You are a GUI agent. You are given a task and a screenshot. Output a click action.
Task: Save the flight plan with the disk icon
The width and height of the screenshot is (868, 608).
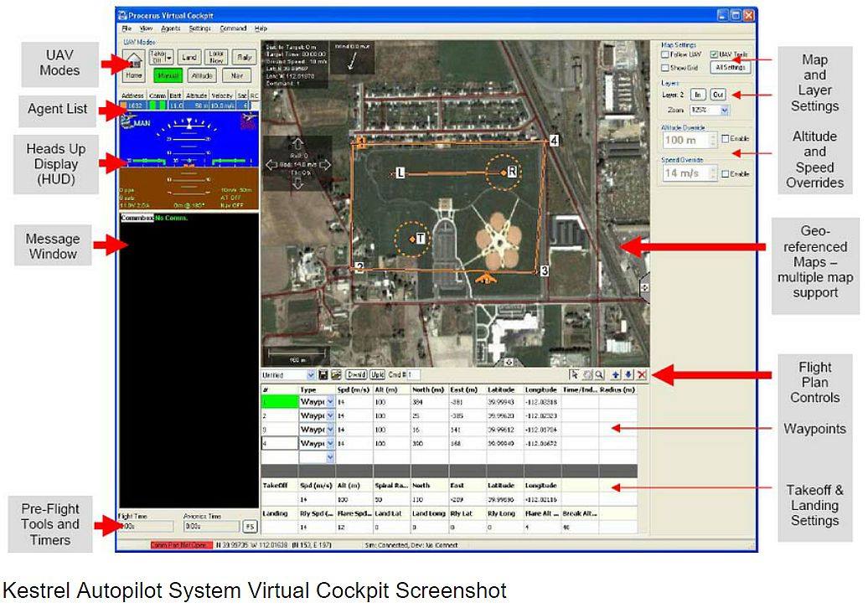[324, 374]
